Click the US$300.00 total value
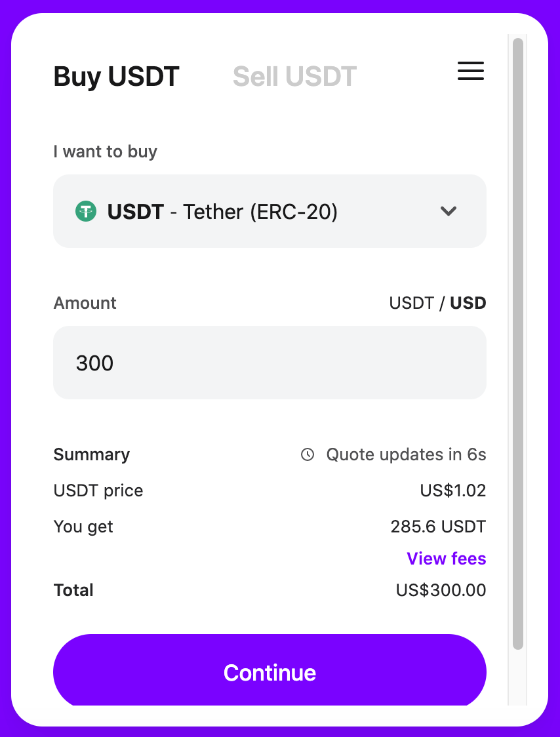 pyautogui.click(x=441, y=590)
